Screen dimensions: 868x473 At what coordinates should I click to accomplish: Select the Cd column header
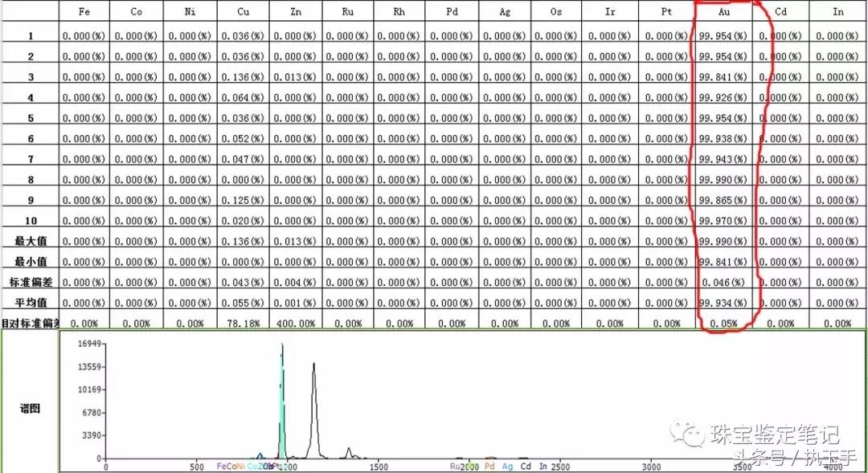click(780, 11)
